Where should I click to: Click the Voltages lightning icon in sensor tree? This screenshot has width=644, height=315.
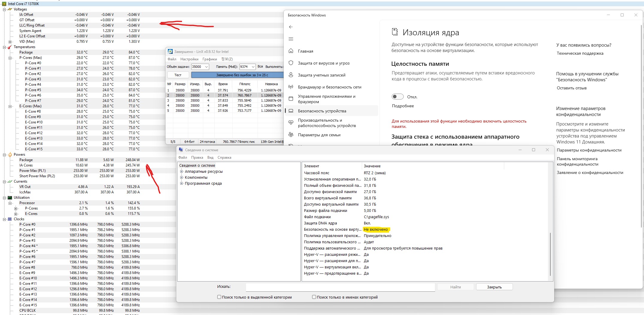click(10, 9)
